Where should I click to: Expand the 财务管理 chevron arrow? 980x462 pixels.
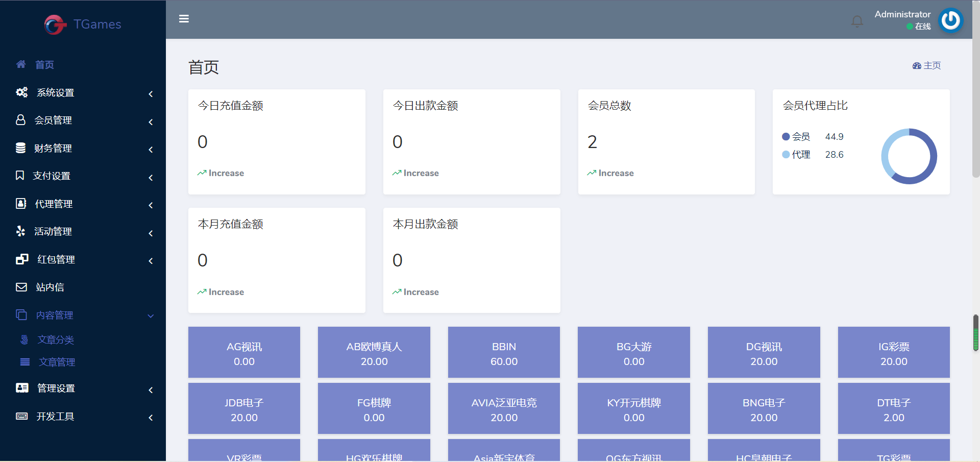[x=151, y=150]
